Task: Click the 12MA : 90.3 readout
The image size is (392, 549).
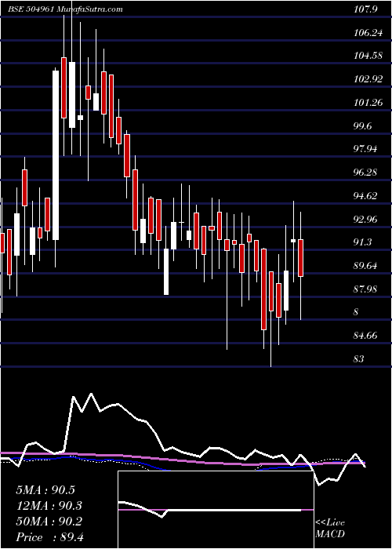Action: 49,506
